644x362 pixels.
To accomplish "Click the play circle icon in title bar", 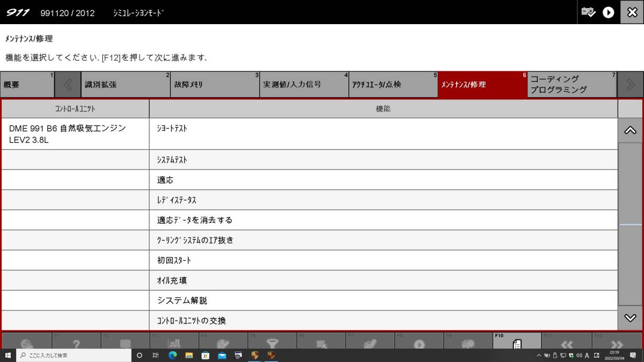I will click(608, 12).
